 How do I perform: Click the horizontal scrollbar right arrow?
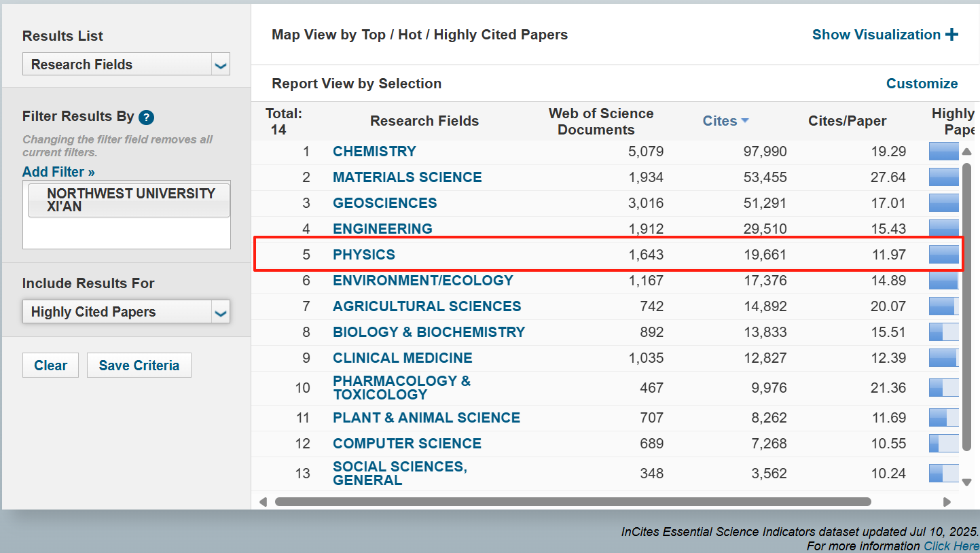(947, 502)
